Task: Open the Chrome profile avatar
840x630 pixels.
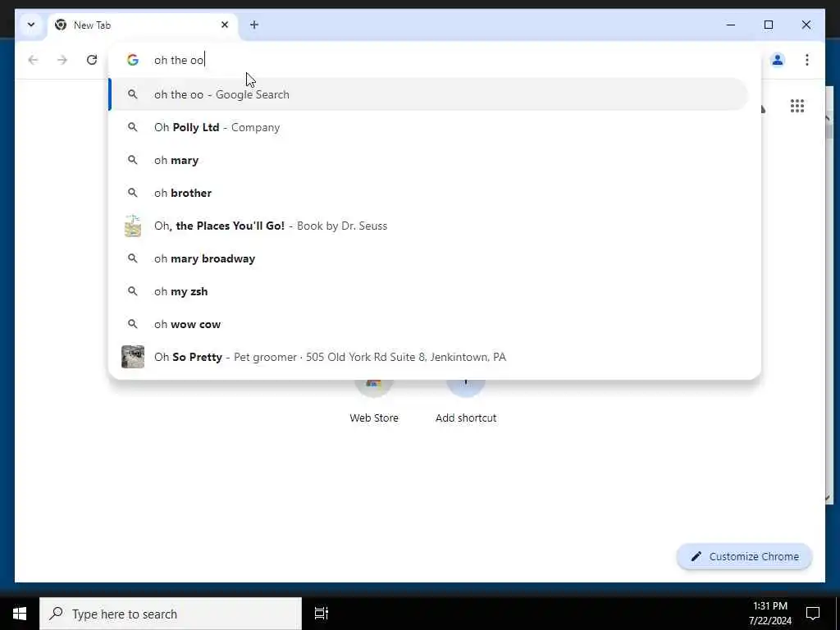Action: pyautogui.click(x=778, y=60)
